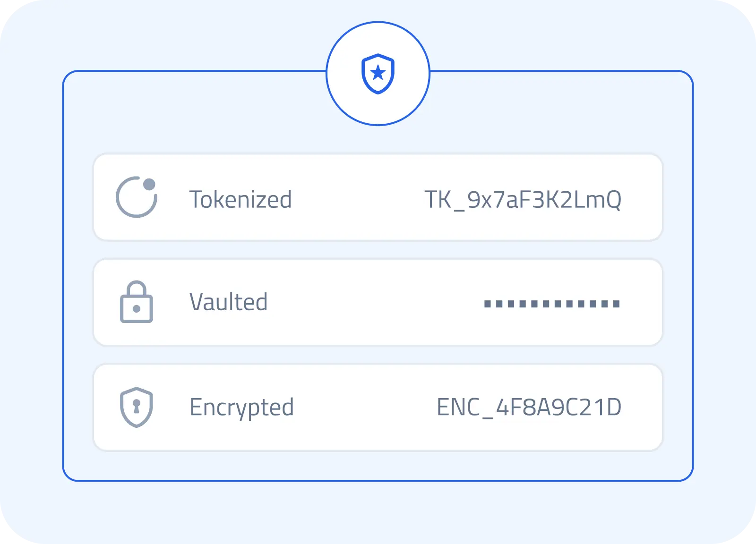The height and width of the screenshot is (544, 756).
Task: Click the TK prefix of the token value
Action: 438,199
